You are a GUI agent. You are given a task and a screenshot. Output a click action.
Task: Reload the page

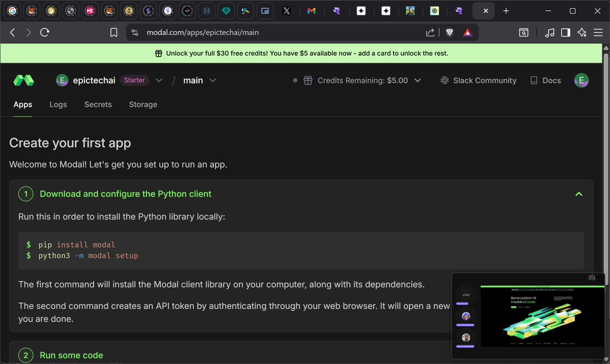[x=45, y=32]
